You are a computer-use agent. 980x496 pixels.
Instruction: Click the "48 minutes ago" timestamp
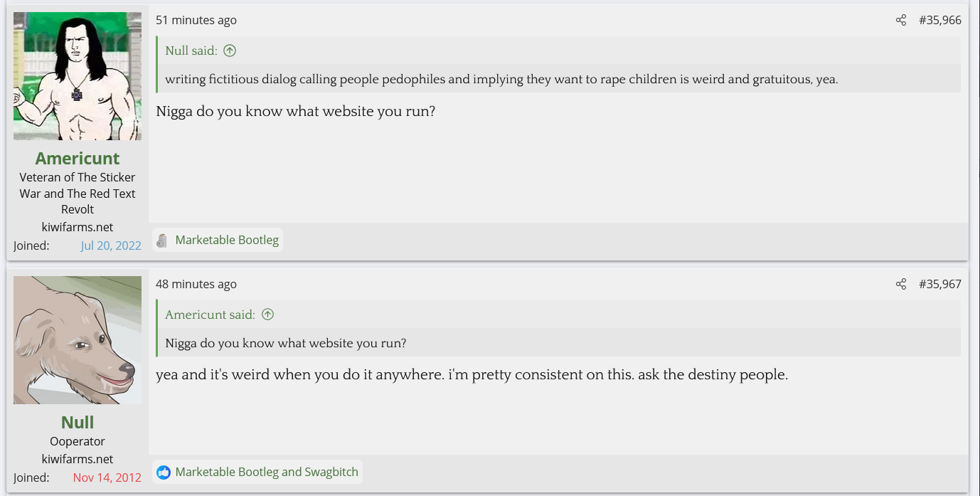(196, 284)
